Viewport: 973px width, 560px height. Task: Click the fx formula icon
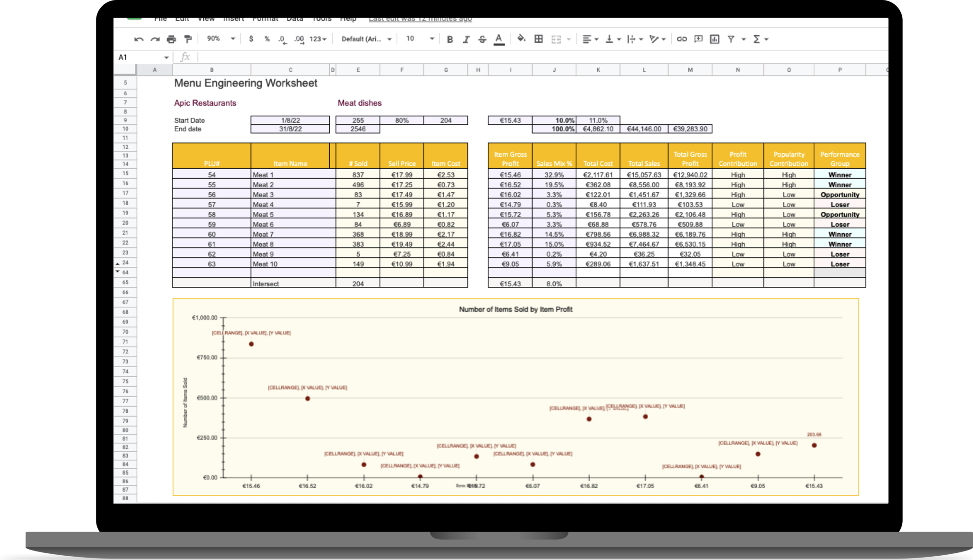click(185, 57)
